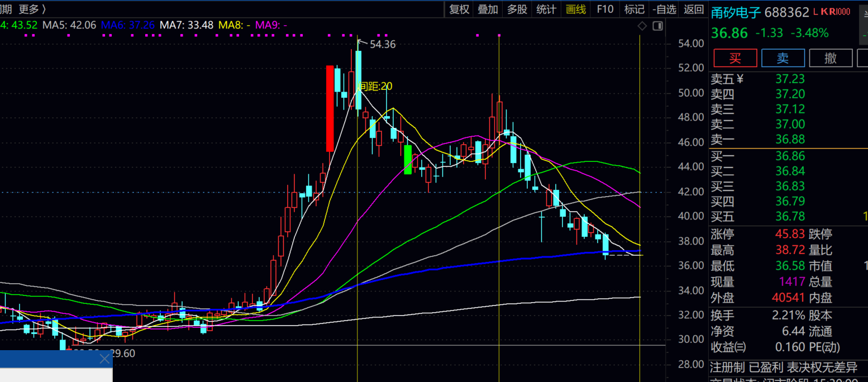Toggle the side panel layout icon
The width and height of the screenshot is (868, 382).
(657, 26)
